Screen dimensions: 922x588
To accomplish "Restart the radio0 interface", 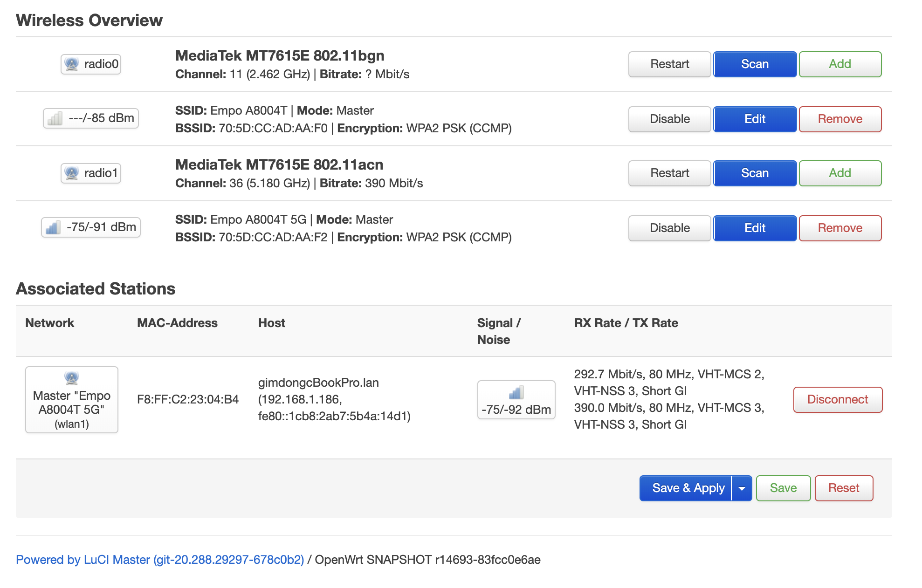I will click(x=669, y=64).
